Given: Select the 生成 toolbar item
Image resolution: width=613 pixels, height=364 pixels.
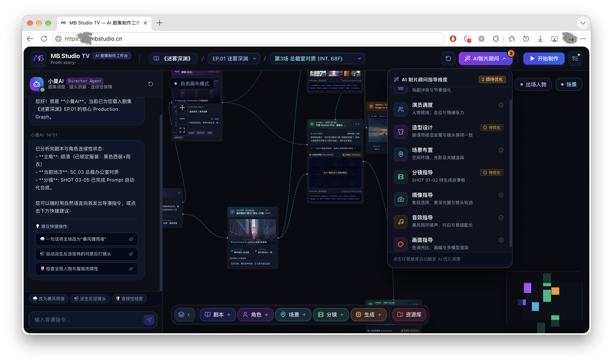Looking at the screenshot, I should point(368,315).
